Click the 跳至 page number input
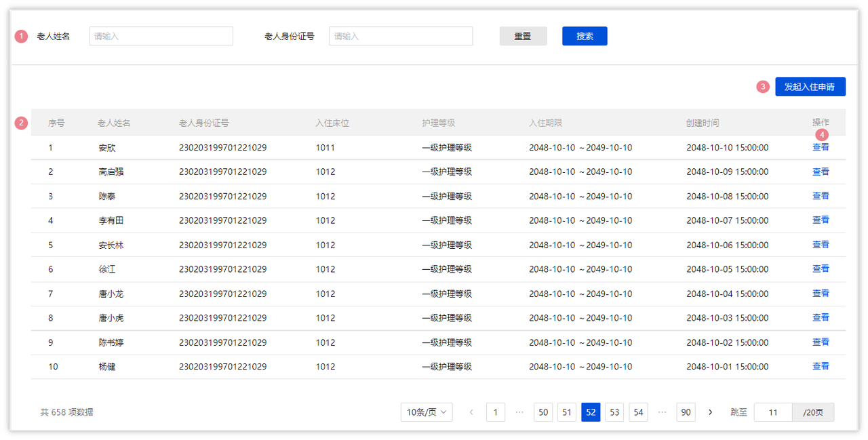The height and width of the screenshot is (440, 868). (773, 412)
